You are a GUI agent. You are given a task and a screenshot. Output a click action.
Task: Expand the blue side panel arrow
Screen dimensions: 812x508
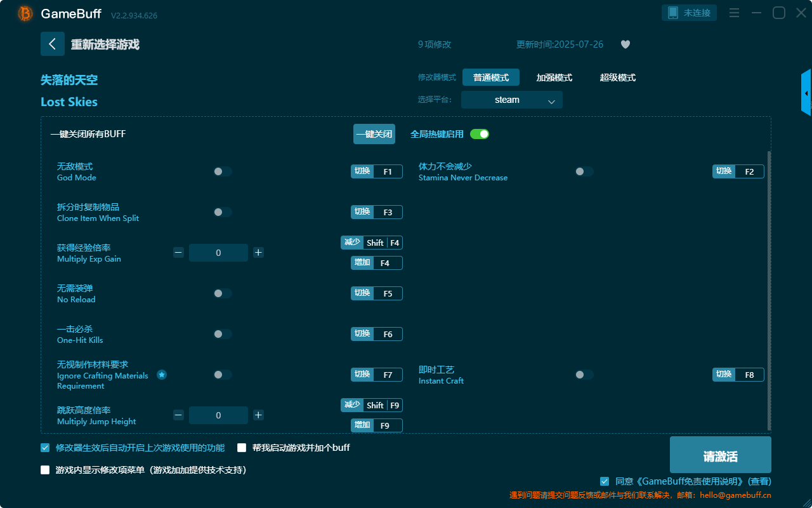coord(806,93)
